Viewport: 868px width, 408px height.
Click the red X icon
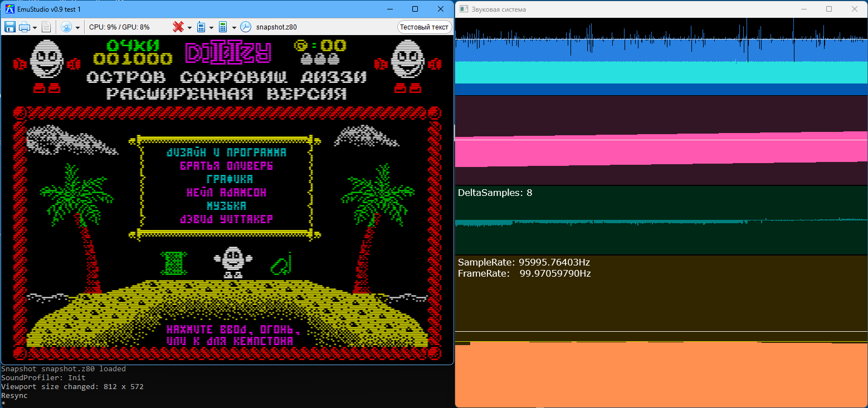tap(178, 27)
